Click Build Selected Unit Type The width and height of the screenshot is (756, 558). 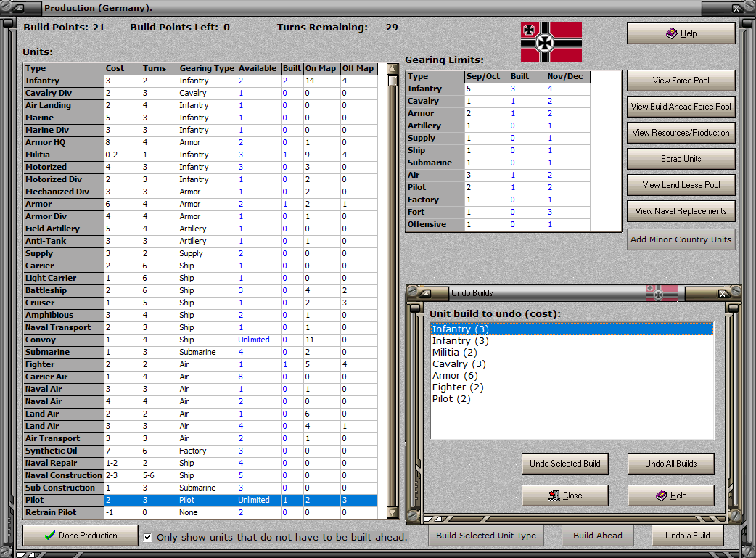point(486,536)
